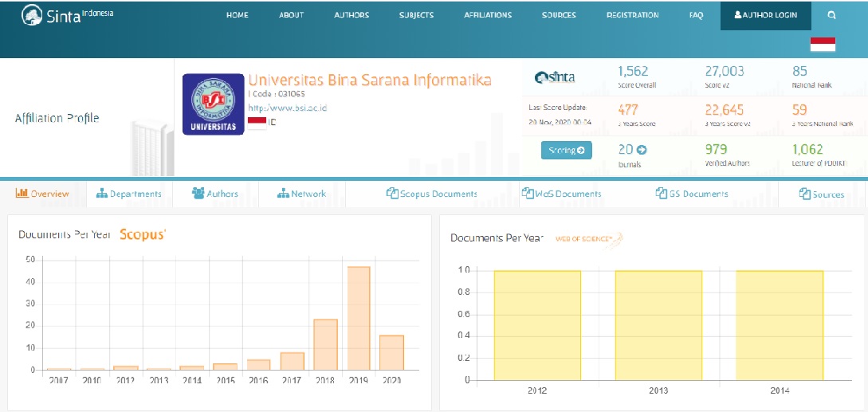The height and width of the screenshot is (412, 868).
Task: Click the Sources copy icon
Action: pyautogui.click(x=805, y=194)
